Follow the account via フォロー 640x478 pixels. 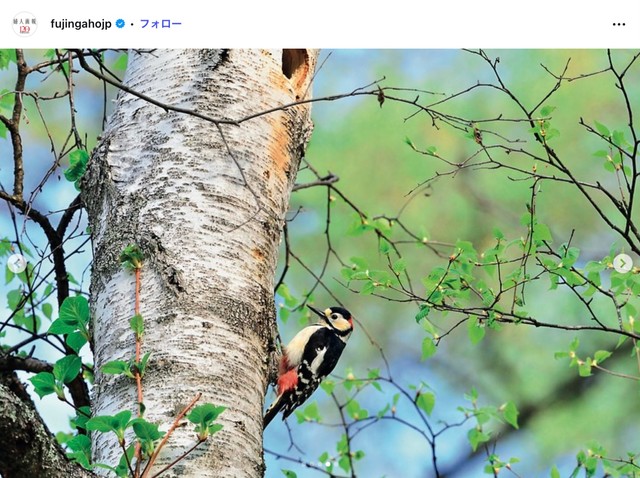coord(160,24)
